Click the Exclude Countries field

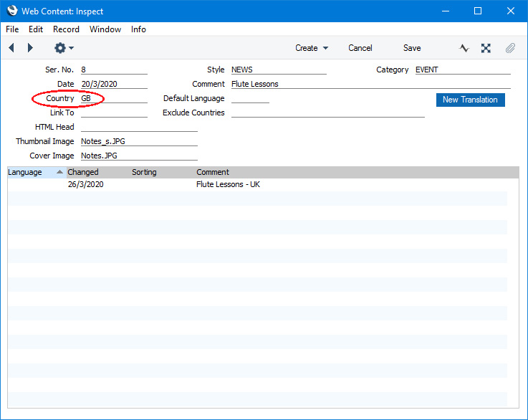tap(328, 113)
